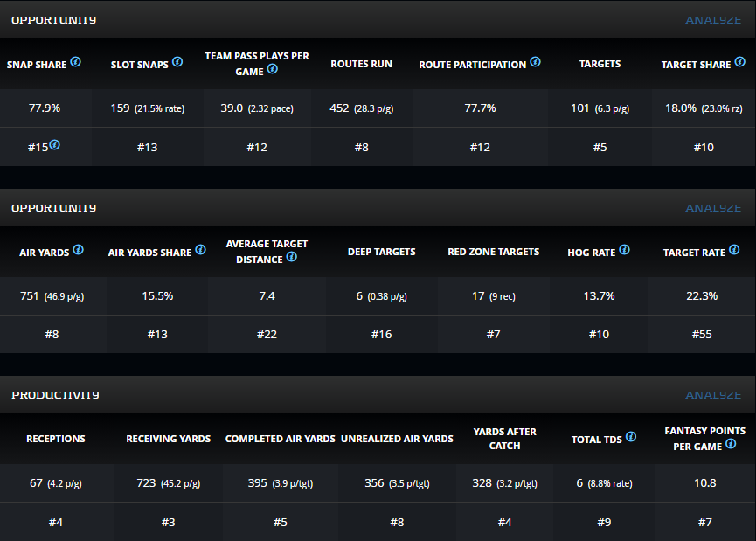
Task: Click the Red Zone Targets column header
Action: [493, 252]
